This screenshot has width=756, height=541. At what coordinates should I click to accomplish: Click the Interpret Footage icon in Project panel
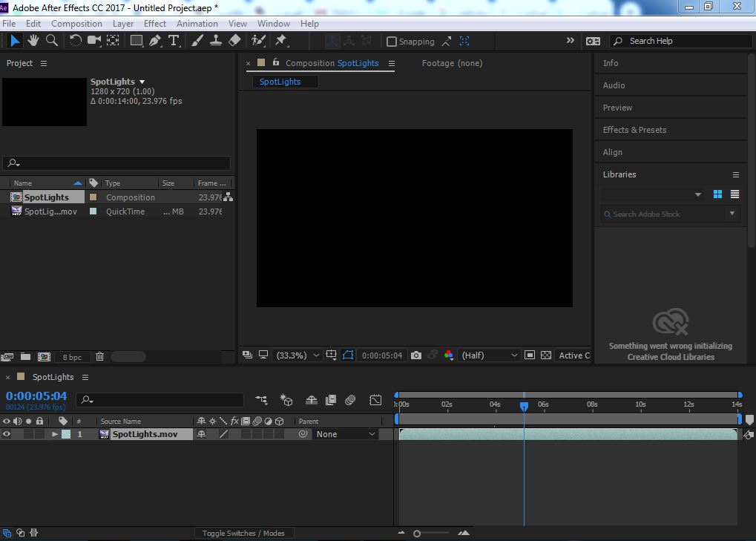point(7,357)
